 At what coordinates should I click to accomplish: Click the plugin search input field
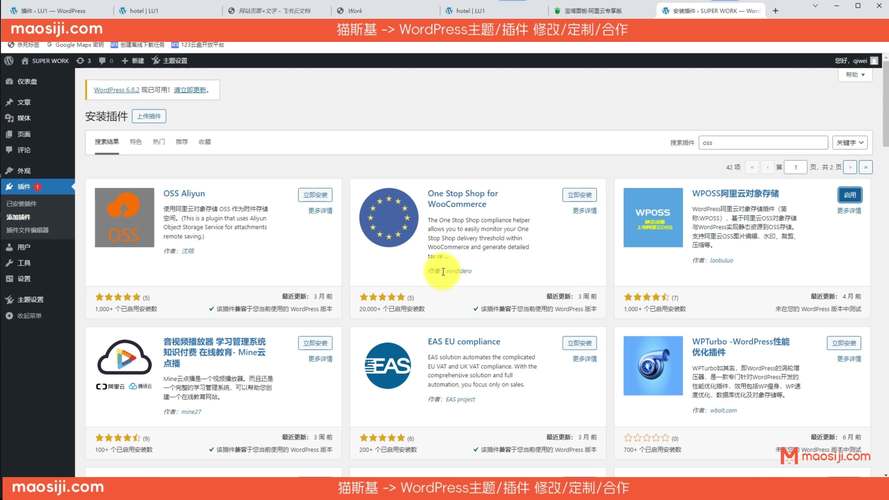point(762,143)
